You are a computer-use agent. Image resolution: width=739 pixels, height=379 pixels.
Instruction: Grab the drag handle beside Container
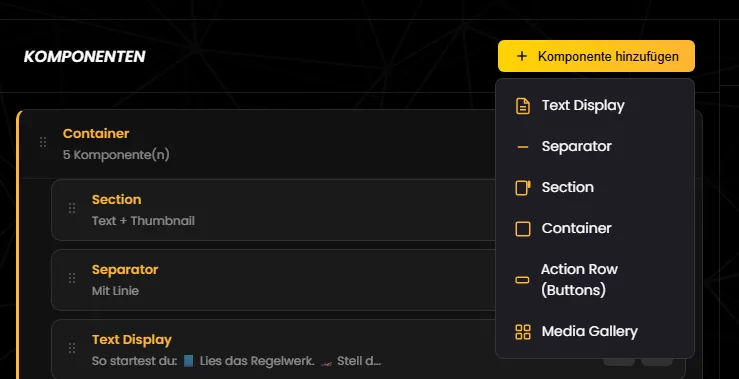[x=43, y=142]
